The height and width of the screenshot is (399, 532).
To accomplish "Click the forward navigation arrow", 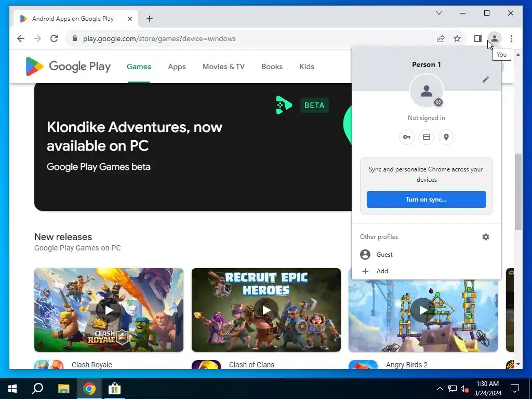I will coord(37,38).
